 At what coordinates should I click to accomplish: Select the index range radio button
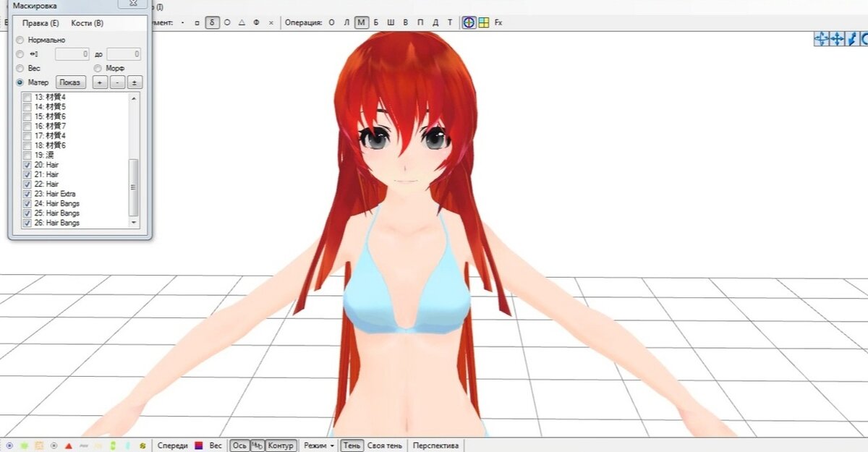pos(20,54)
